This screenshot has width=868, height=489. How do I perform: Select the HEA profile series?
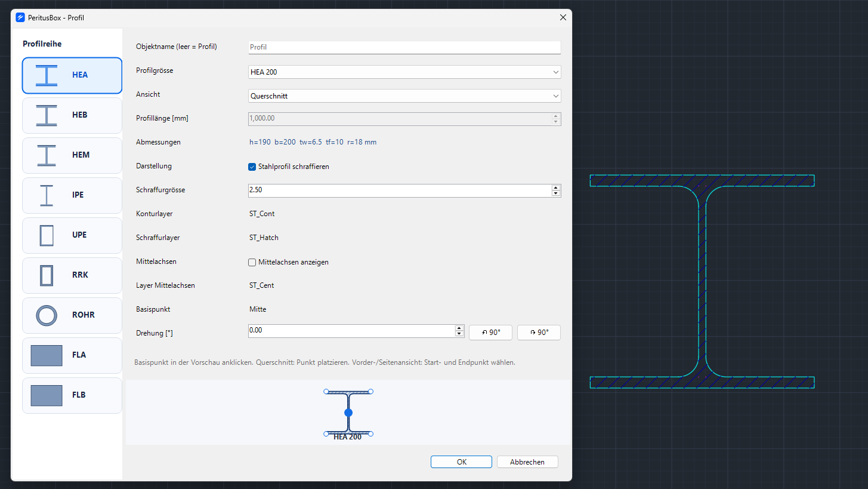click(72, 75)
